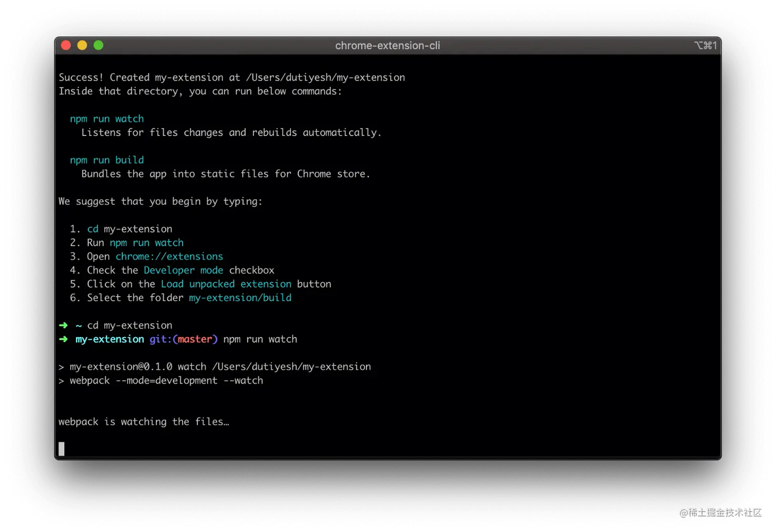Click 'my-extension/build' folder path in step 6

240,298
